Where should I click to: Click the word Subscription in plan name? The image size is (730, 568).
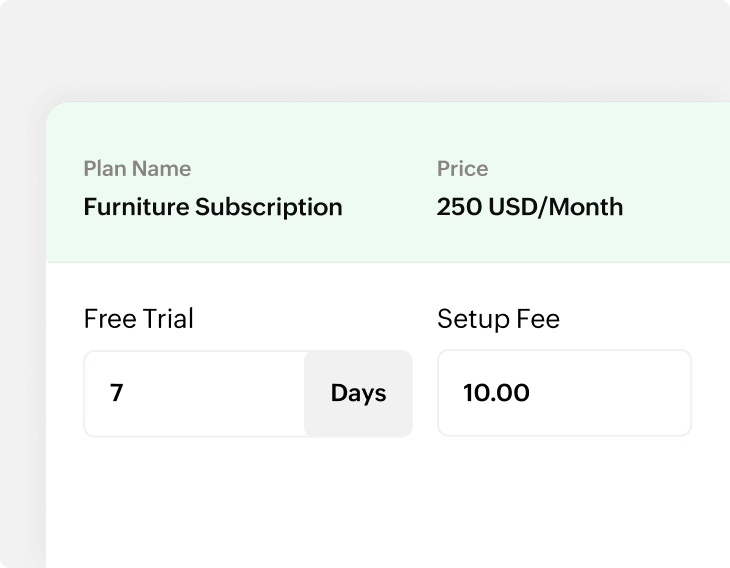[x=268, y=207]
